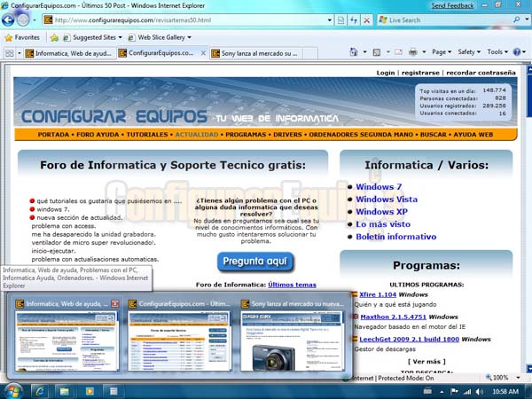Click the 10:58 AM taskbar clock
The image size is (532, 399).
coord(505,392)
